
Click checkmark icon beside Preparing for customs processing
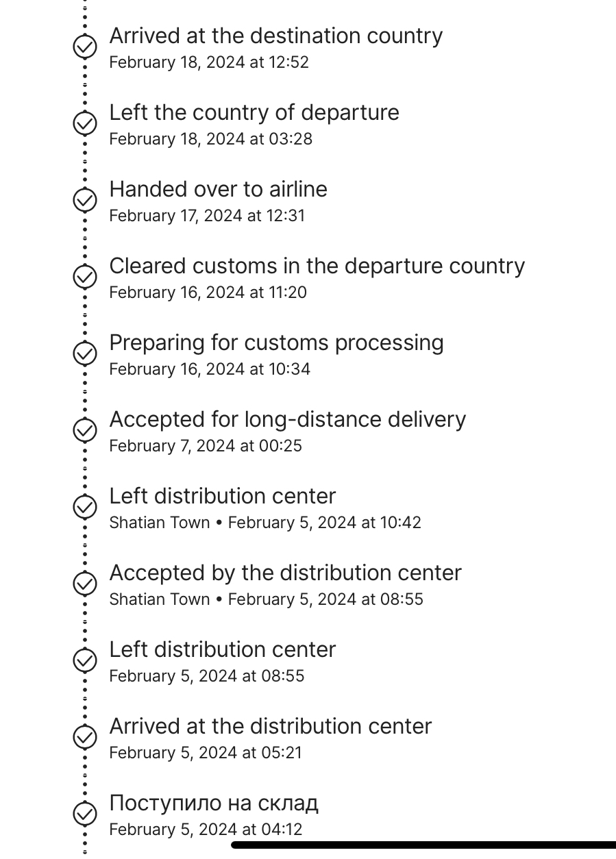tap(85, 353)
